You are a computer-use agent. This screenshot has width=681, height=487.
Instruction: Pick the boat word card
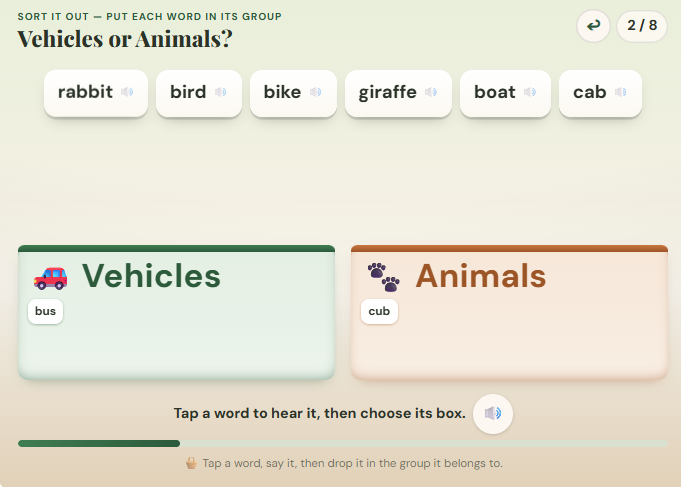pyautogui.click(x=505, y=93)
